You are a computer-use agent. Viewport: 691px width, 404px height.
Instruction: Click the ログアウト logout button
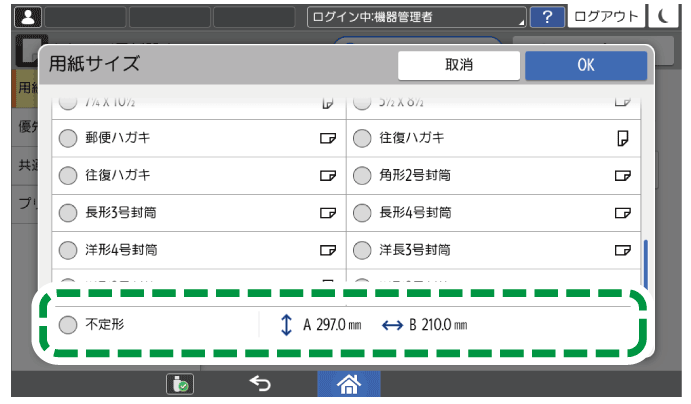[x=606, y=16]
